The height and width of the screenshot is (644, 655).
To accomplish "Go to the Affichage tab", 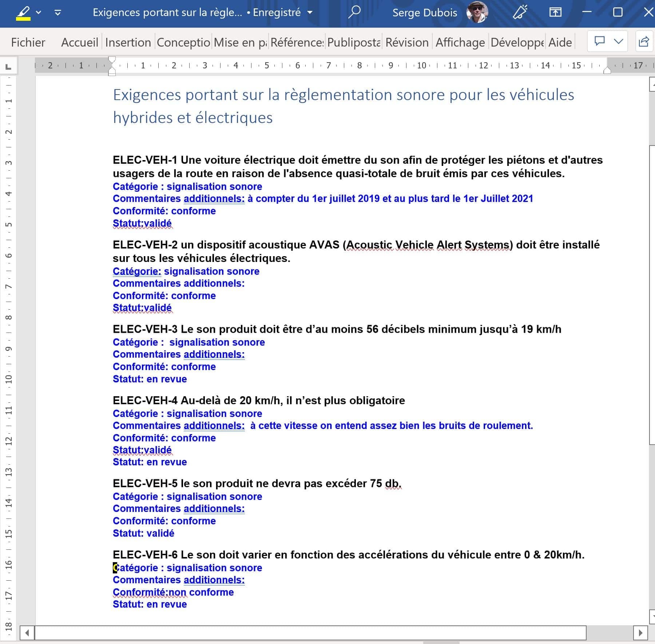I will coord(460,43).
